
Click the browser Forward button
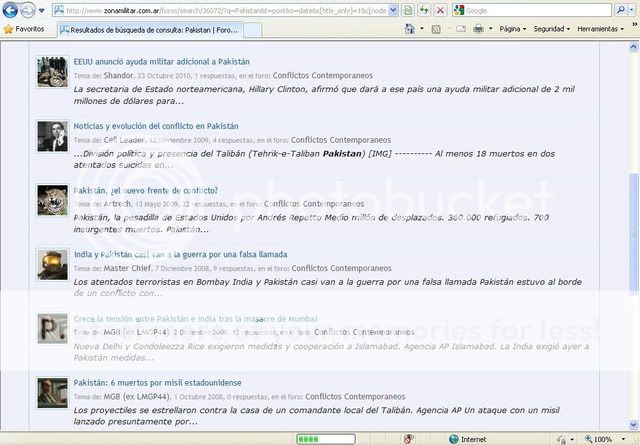[28, 9]
